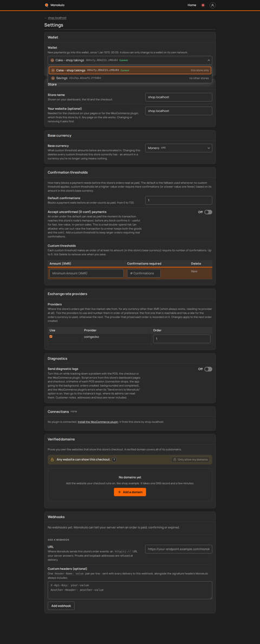Click the 'No domains yet' text
The image size is (260, 644).
click(x=130, y=477)
